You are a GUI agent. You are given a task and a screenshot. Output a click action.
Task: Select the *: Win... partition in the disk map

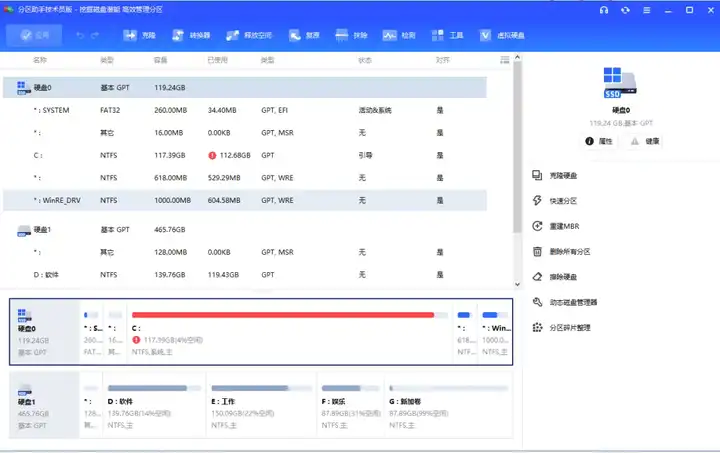495,332
